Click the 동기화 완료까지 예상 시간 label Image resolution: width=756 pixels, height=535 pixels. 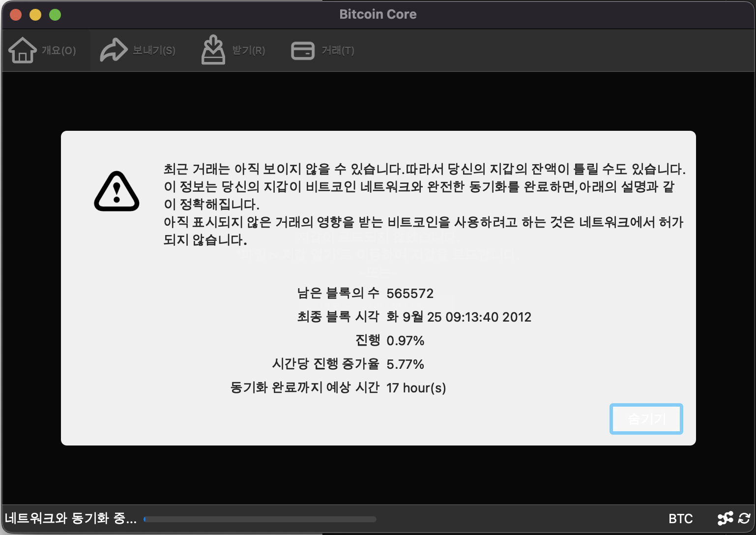(305, 387)
